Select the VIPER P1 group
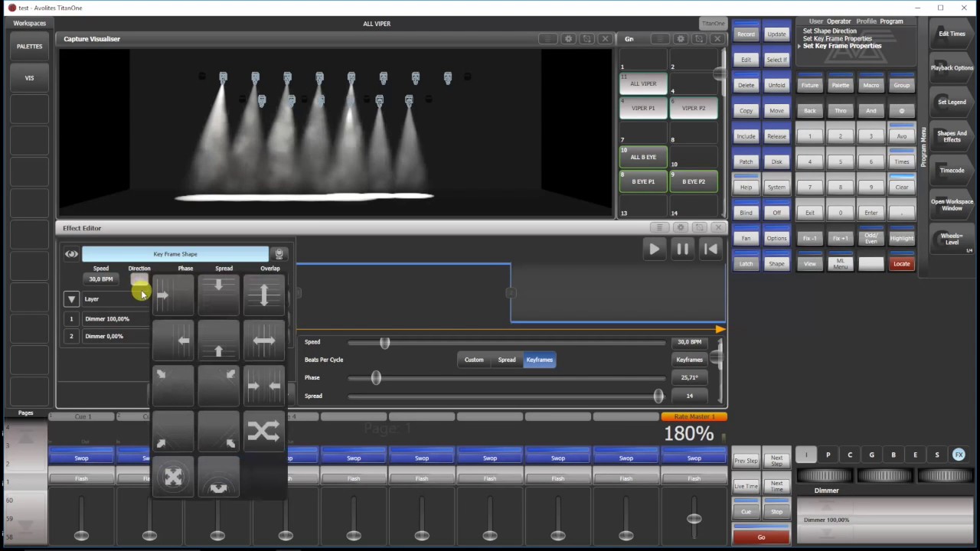 pos(643,108)
